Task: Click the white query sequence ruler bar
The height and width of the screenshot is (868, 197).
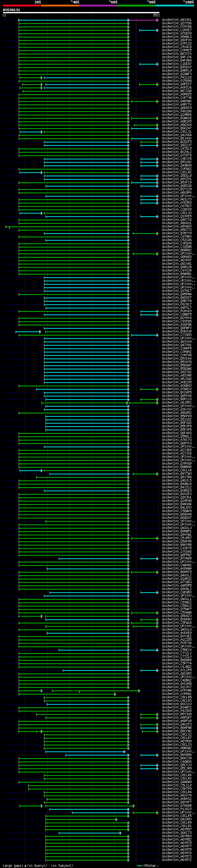Action: (81, 13)
